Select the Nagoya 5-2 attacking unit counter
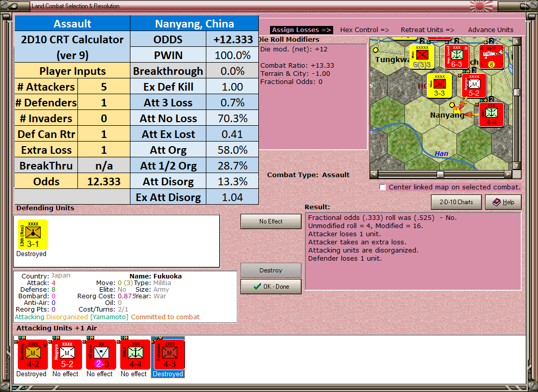538x392 pixels. point(67,354)
